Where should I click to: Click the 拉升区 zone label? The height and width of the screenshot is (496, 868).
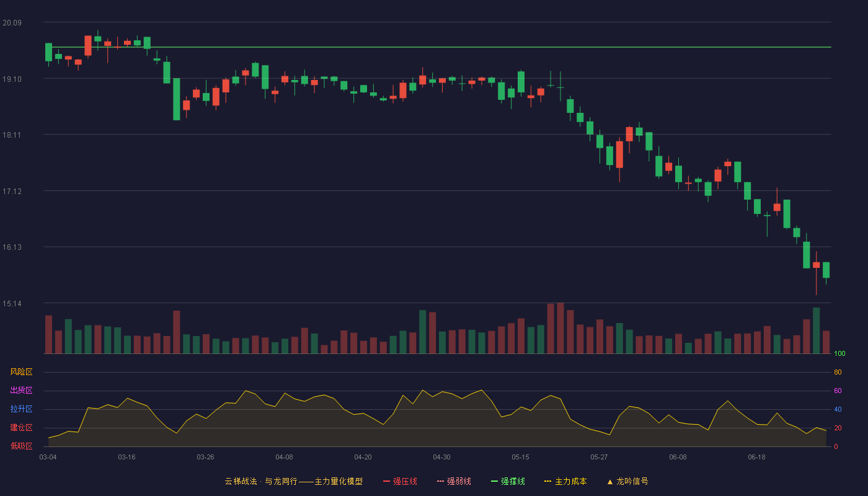tap(21, 409)
